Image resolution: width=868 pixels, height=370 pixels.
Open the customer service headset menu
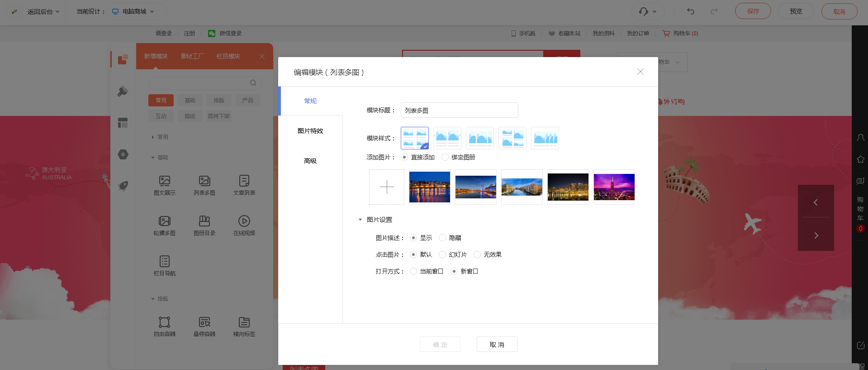click(x=648, y=11)
